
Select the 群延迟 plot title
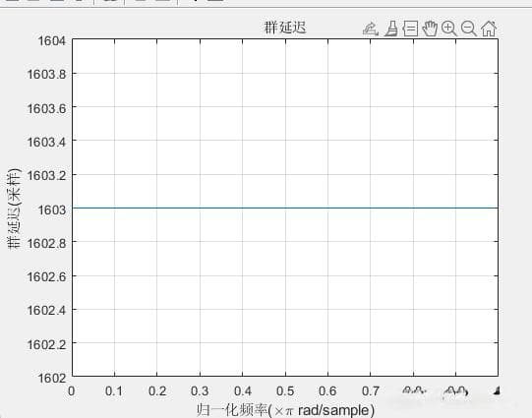tap(285, 28)
